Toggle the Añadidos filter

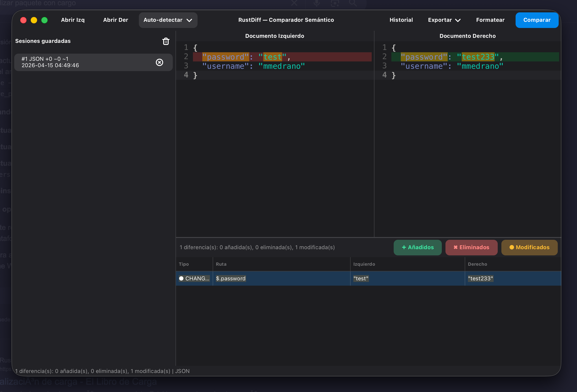pyautogui.click(x=418, y=247)
